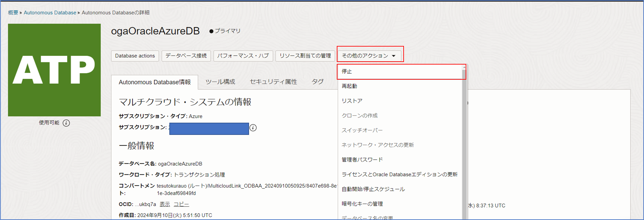Select 暗号化キーの管理 menu item
Viewport: 644px width, 220px height.
[x=400, y=204]
